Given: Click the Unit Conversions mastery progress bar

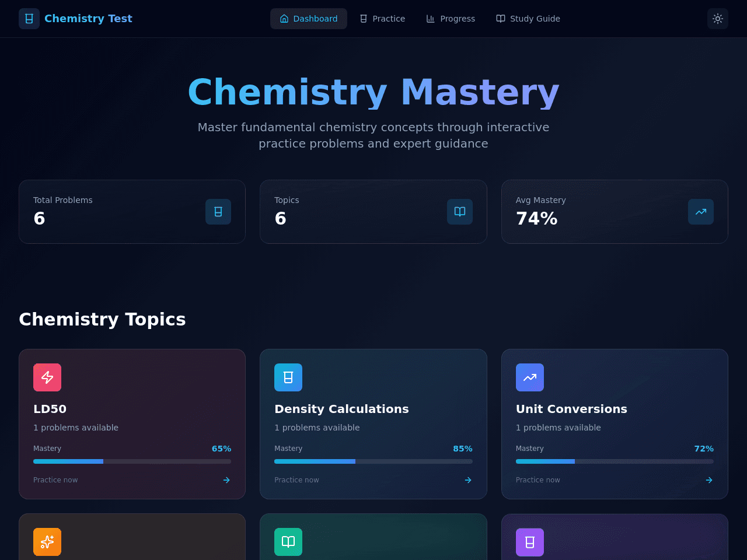Looking at the screenshot, I should click(615, 461).
